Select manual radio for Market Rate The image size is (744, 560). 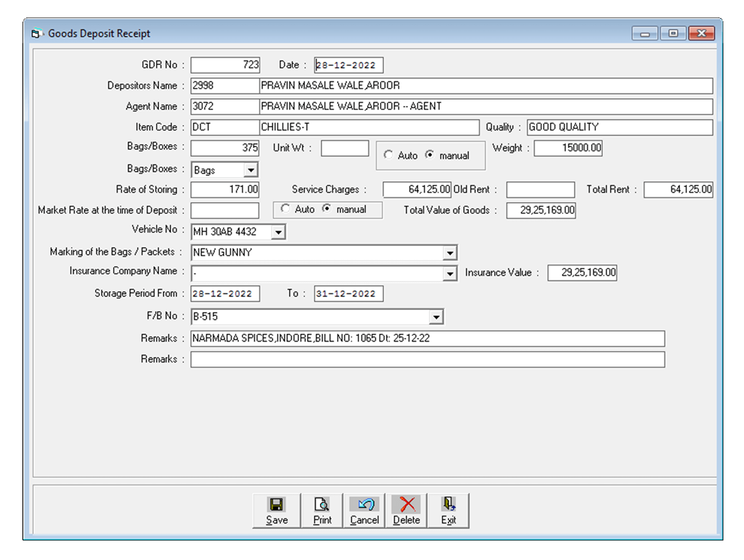(326, 209)
